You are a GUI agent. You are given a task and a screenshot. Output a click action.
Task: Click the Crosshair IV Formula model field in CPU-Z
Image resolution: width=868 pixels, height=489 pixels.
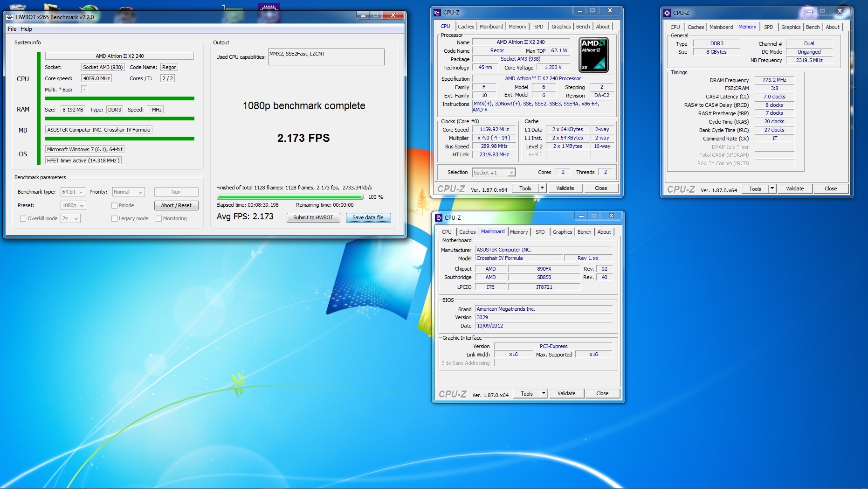click(518, 258)
